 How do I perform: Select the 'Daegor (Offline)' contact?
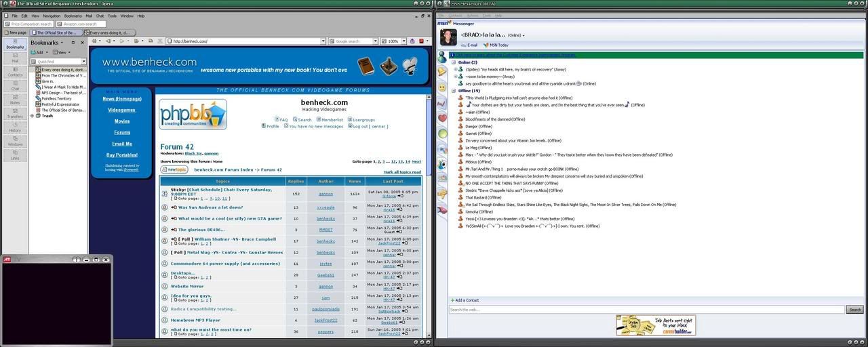point(479,126)
